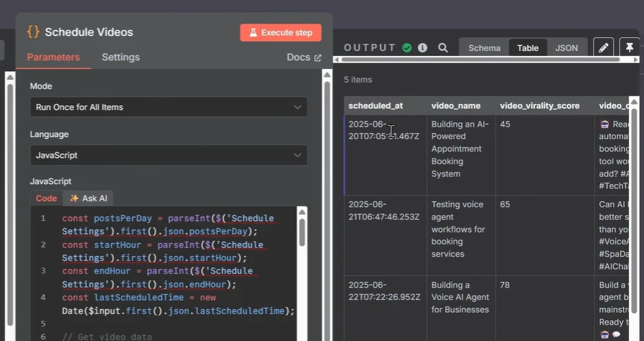This screenshot has height=341, width=644.
Task: Click the output success green checkmark icon
Action: [407, 48]
